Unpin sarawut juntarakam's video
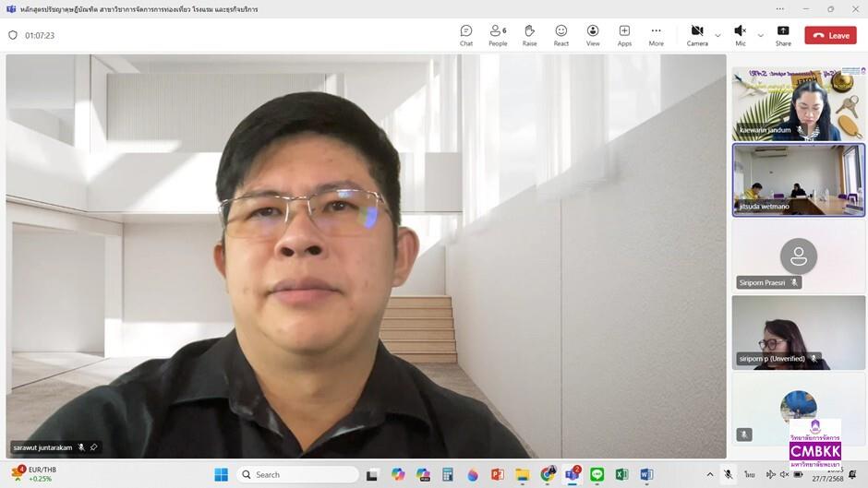 [93, 447]
